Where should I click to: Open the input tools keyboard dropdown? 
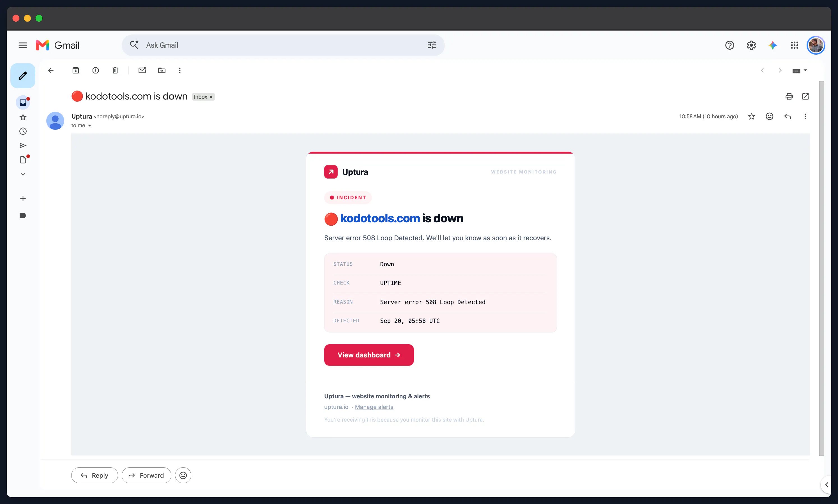(x=800, y=70)
